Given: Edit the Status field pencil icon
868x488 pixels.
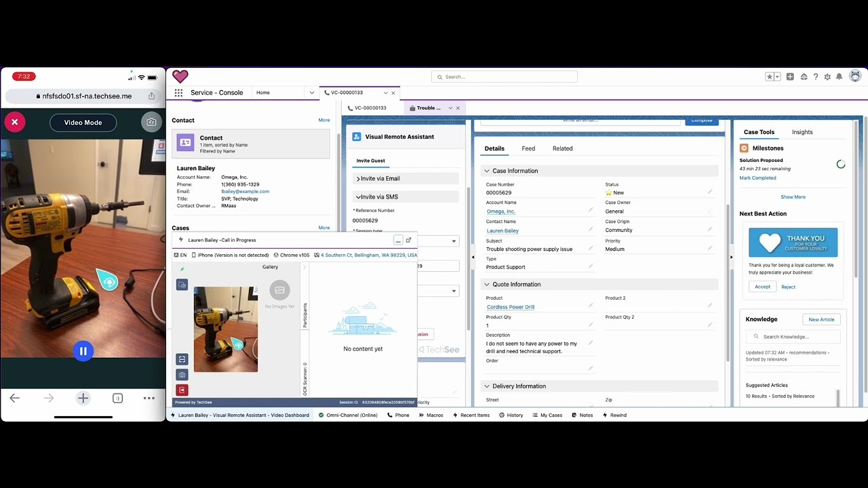Looking at the screenshot, I should 710,192.
